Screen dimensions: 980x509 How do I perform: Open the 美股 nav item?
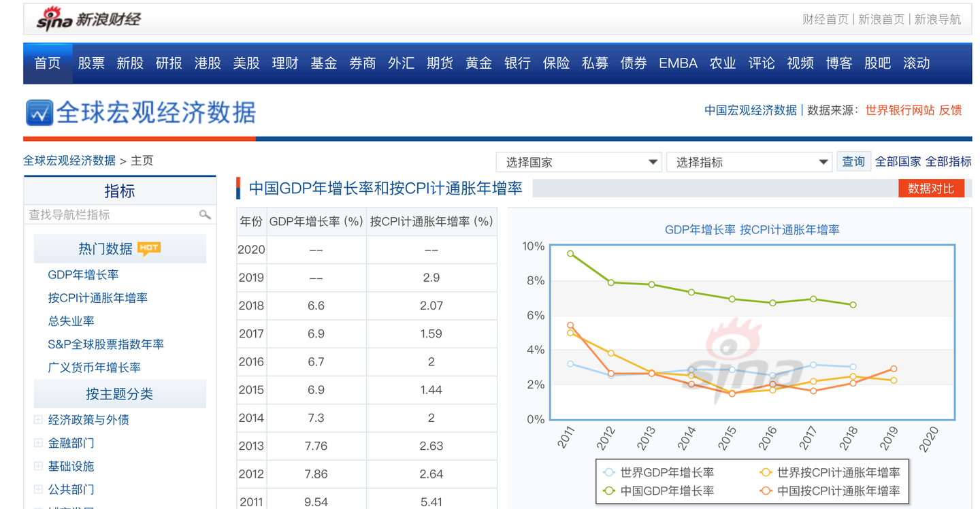point(246,63)
